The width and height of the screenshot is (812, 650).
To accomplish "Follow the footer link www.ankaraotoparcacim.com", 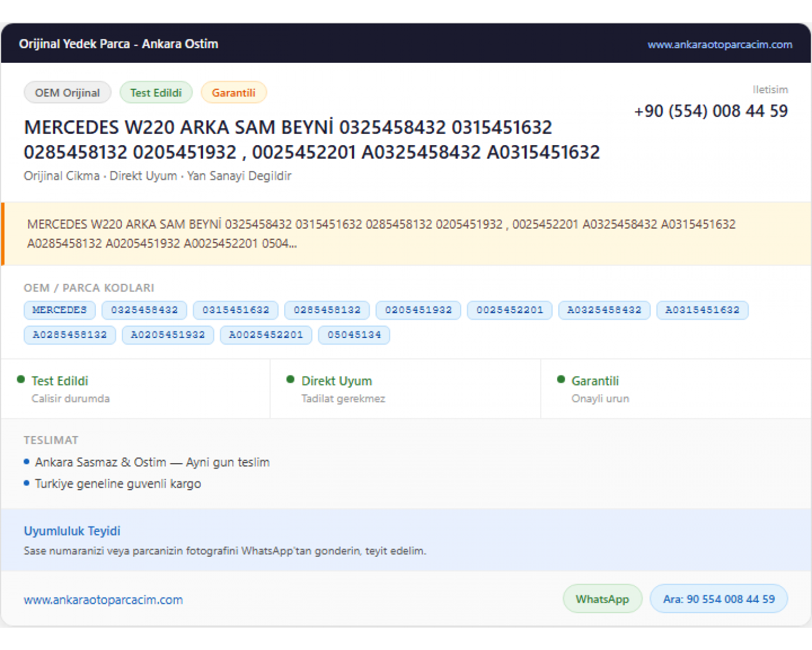I will click(103, 600).
